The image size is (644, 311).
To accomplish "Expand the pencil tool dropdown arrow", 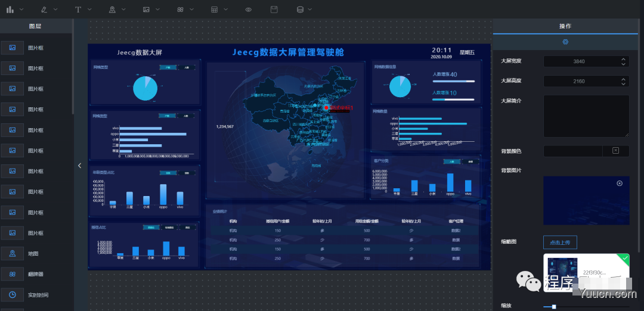I will pyautogui.click(x=55, y=9).
